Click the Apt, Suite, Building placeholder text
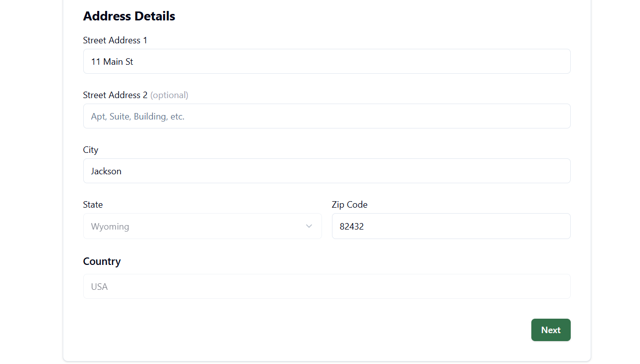The width and height of the screenshot is (640, 364). click(138, 117)
